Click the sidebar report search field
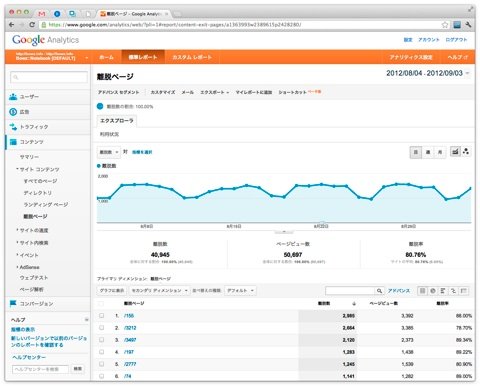Viewport: 480px width, 386px height. [x=49, y=77]
